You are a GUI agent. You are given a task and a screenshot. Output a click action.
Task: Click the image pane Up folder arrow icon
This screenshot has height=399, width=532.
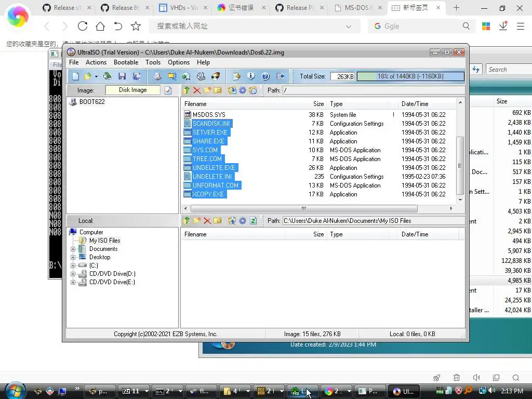tap(187, 90)
